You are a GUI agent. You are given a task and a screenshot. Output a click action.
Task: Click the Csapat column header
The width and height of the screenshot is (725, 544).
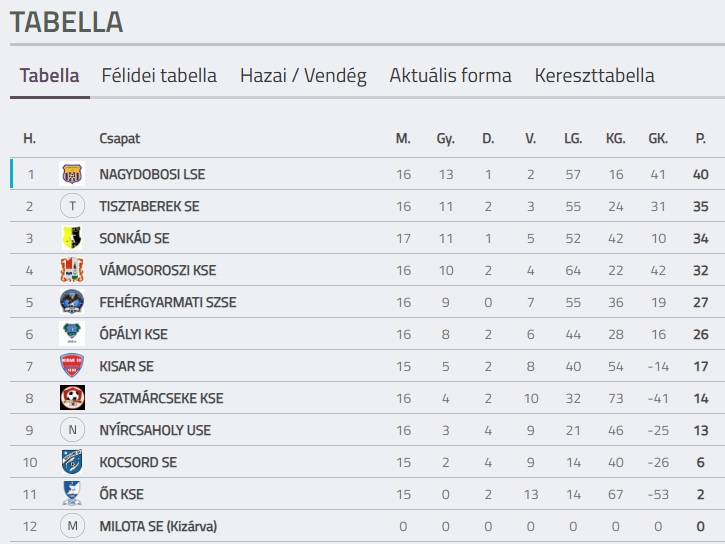[x=120, y=138]
